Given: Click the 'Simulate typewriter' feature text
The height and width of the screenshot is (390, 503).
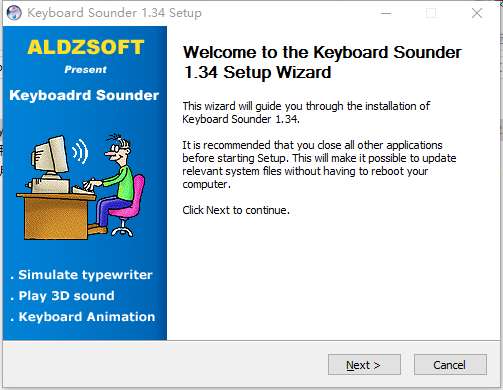Looking at the screenshot, I should [85, 275].
